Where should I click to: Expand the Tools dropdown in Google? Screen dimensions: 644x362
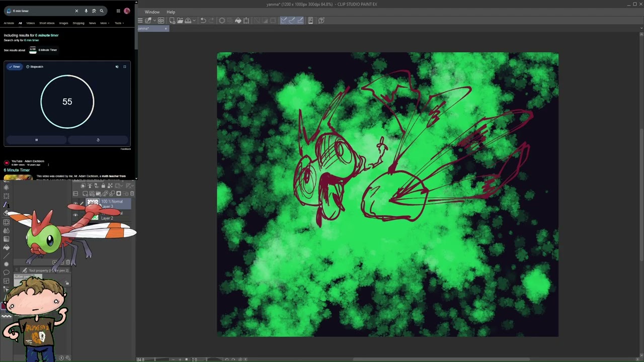(x=119, y=23)
